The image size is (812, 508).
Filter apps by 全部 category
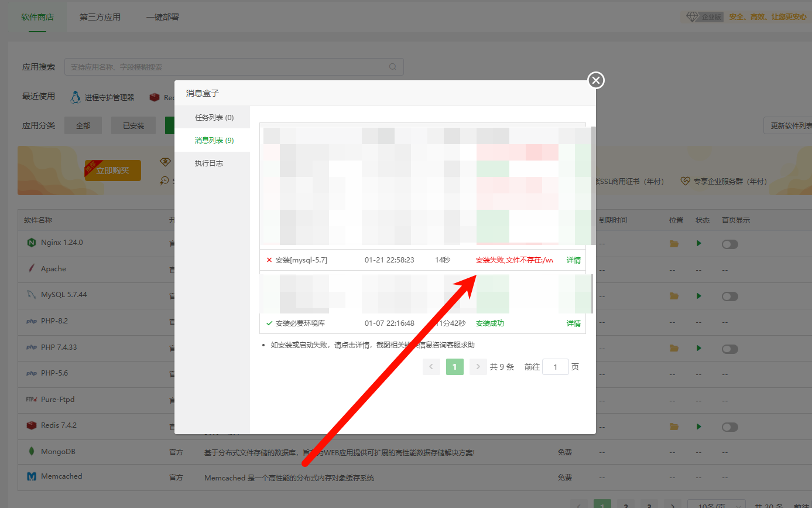(83, 125)
